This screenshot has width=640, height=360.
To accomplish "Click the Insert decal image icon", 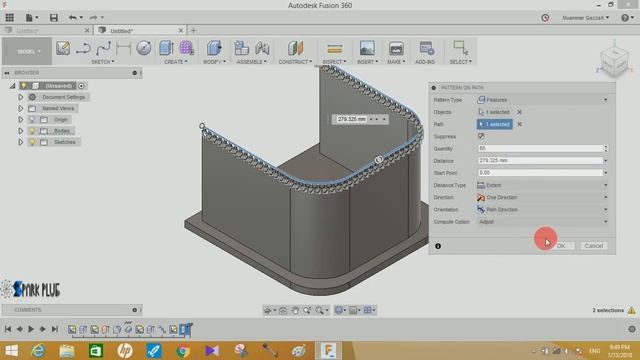I will tap(367, 48).
